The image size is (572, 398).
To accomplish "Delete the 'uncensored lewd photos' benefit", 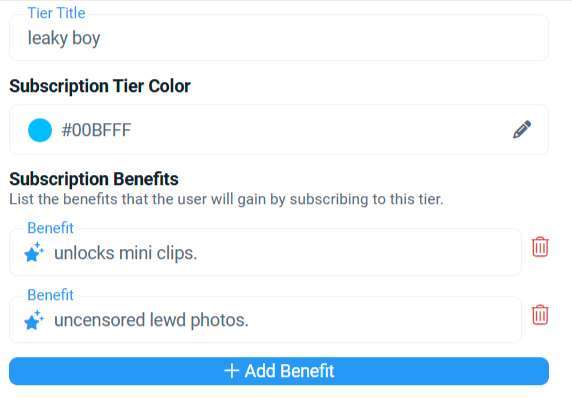I will [x=540, y=314].
